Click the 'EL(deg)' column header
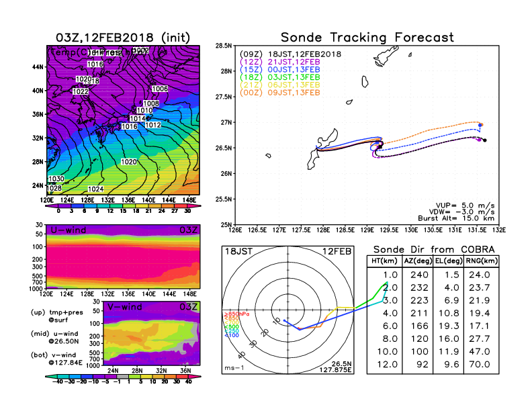532x411 pixels. point(449,261)
